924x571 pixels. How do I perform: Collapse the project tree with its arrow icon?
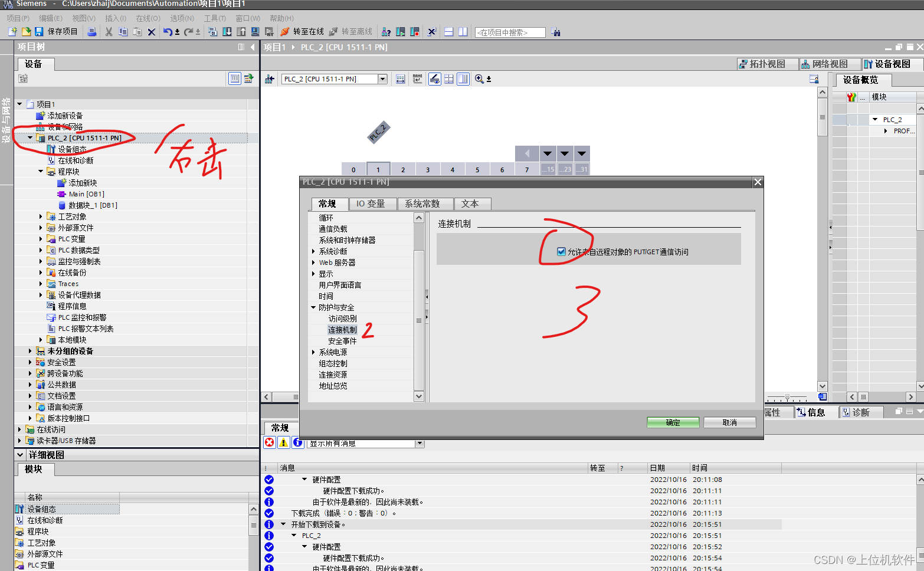tap(253, 47)
